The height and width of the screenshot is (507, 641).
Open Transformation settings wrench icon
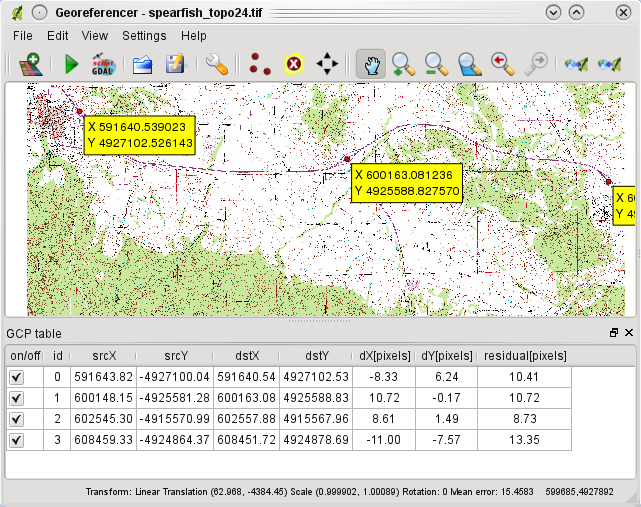[217, 65]
